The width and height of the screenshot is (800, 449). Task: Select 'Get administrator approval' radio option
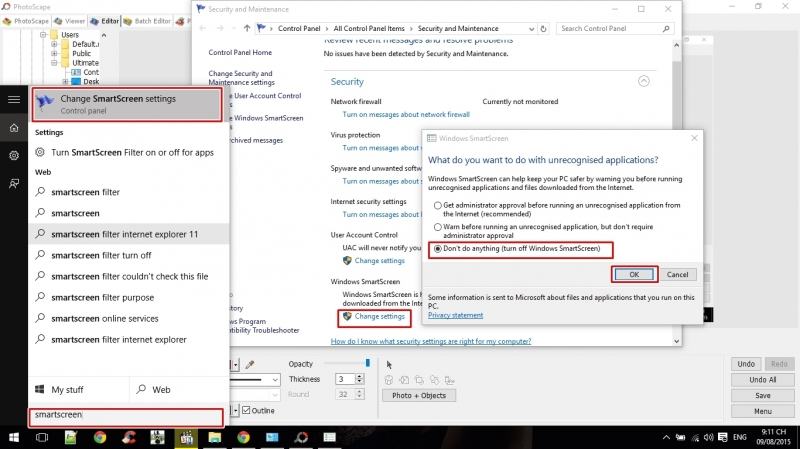click(x=437, y=205)
